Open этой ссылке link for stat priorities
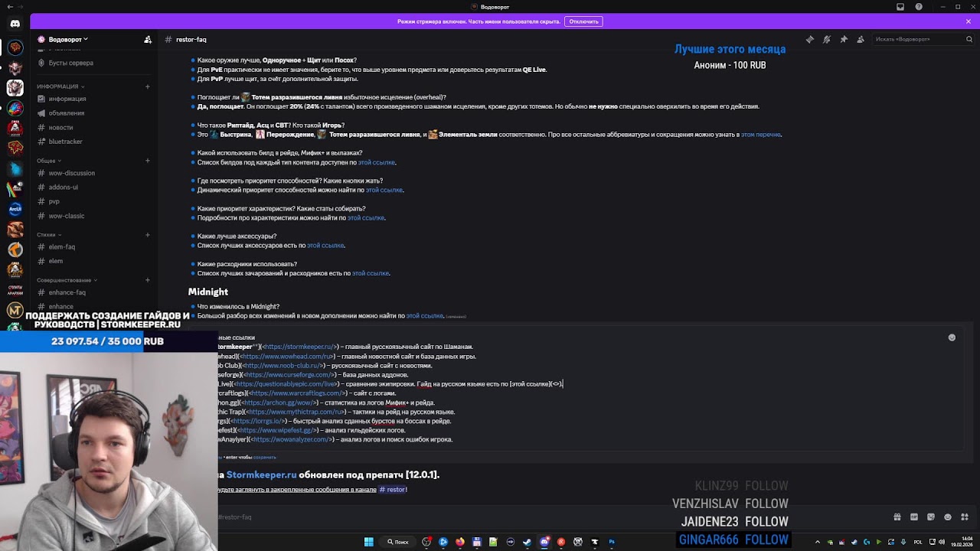980x551 pixels. 366,218
